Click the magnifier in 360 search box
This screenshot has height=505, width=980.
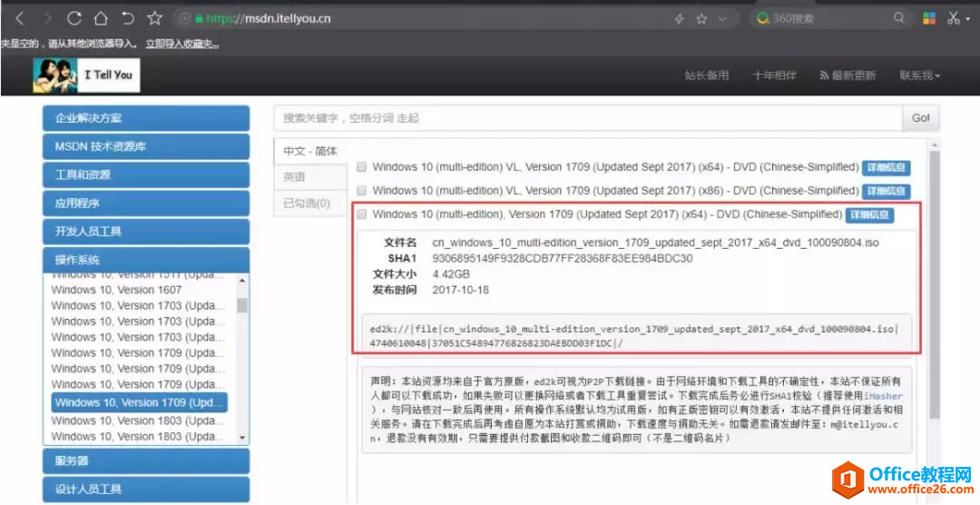pyautogui.click(x=898, y=18)
